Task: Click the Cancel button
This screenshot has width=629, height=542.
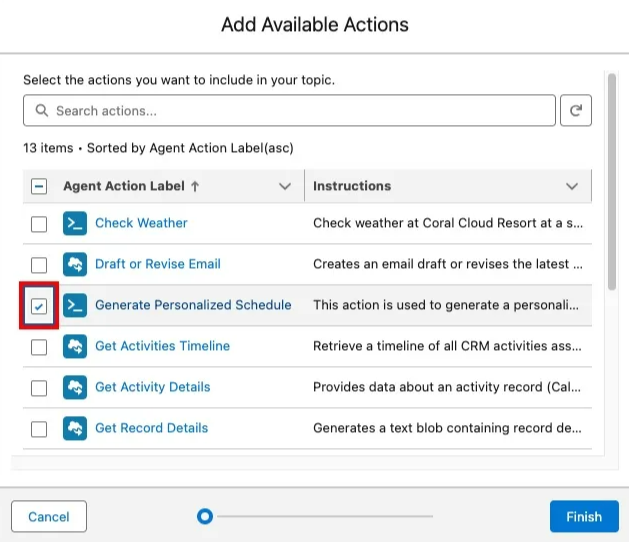Action: (x=49, y=516)
